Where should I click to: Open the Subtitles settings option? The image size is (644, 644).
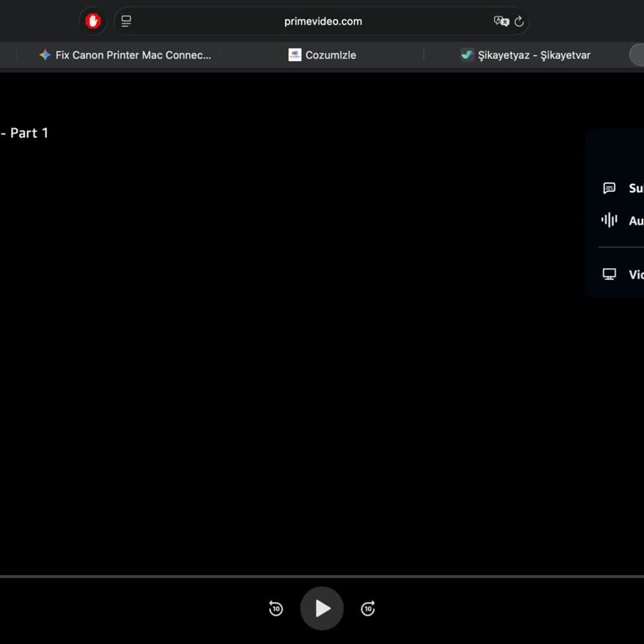622,188
